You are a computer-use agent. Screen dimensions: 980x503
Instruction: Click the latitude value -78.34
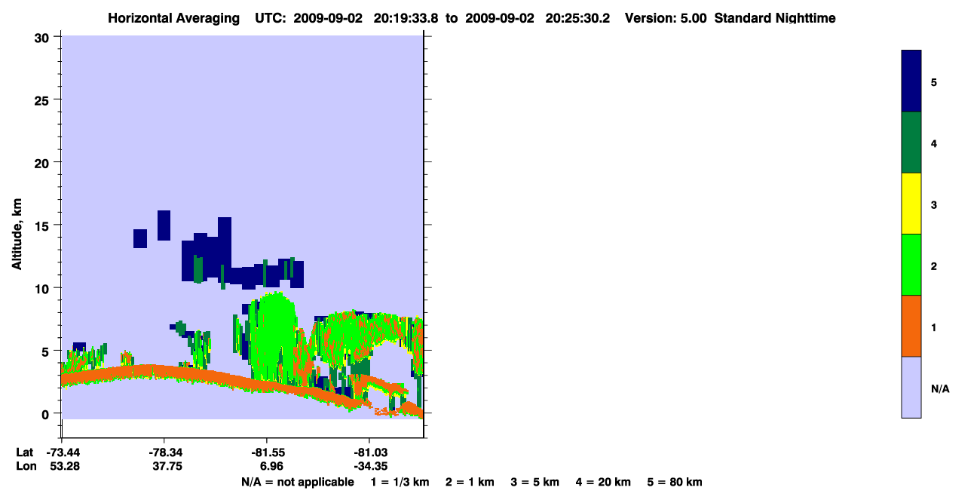(164, 452)
